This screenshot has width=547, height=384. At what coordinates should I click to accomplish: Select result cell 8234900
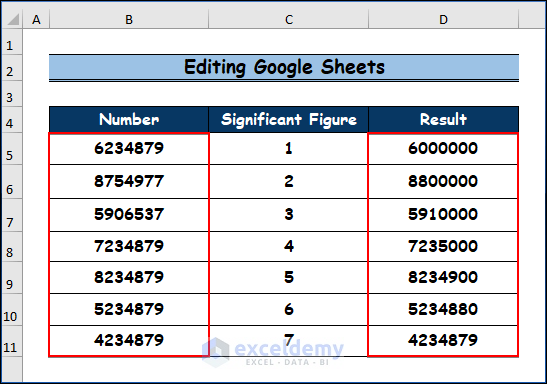click(x=443, y=278)
